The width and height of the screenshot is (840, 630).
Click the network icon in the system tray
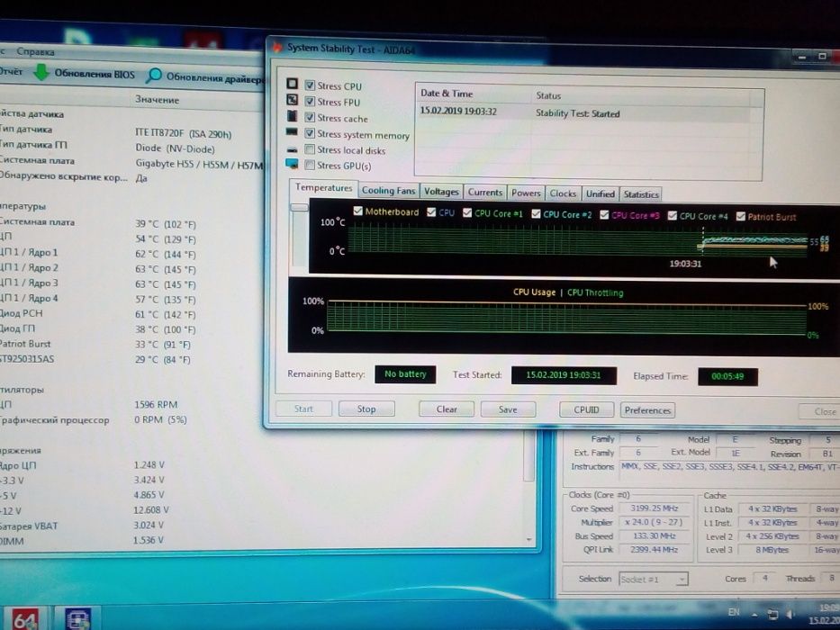click(x=772, y=614)
